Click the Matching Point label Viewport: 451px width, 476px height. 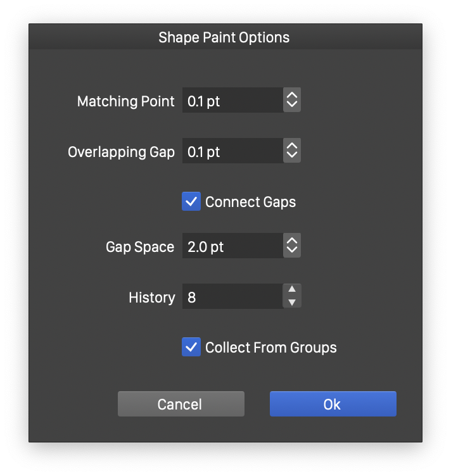(x=125, y=101)
